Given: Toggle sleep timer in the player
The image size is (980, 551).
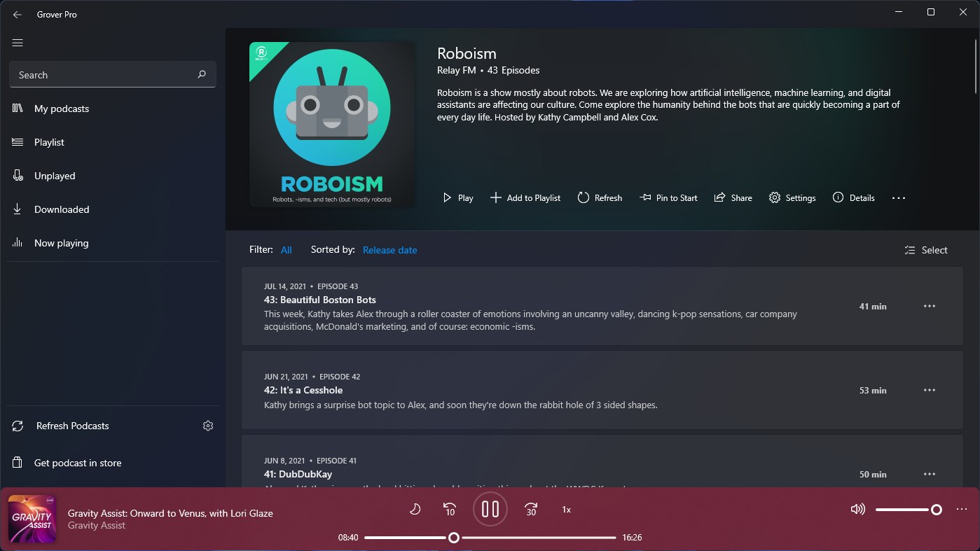Looking at the screenshot, I should pos(415,509).
